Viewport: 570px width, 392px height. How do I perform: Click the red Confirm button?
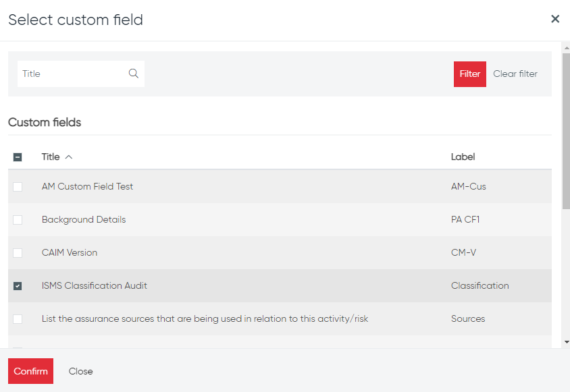[x=30, y=371]
